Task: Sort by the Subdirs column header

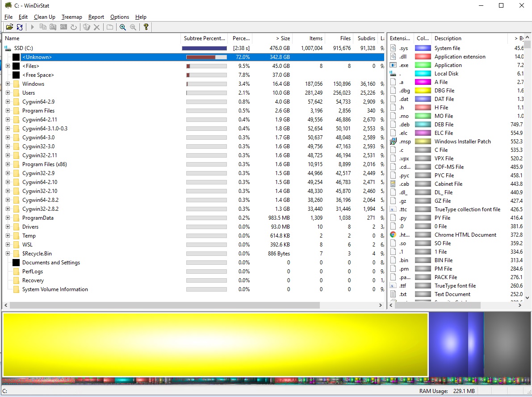Action: (365, 38)
